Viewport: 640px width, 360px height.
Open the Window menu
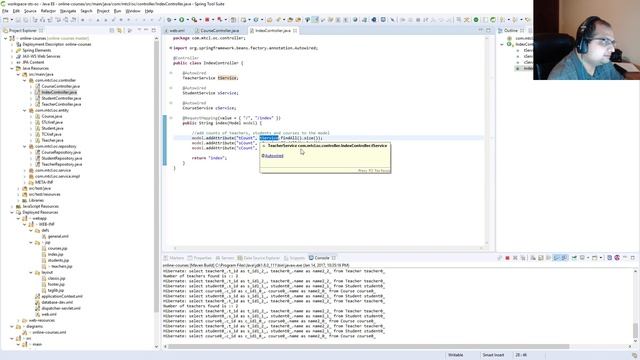coord(133,11)
